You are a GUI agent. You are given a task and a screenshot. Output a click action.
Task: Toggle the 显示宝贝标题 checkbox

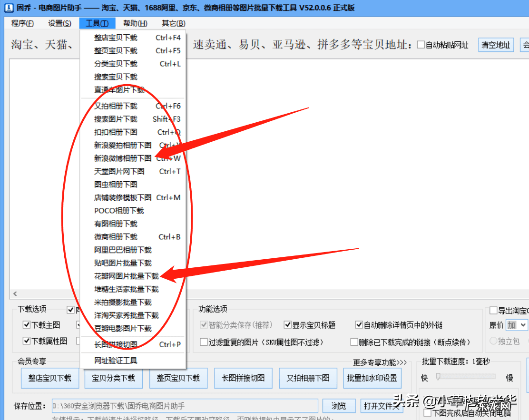tap(287, 325)
